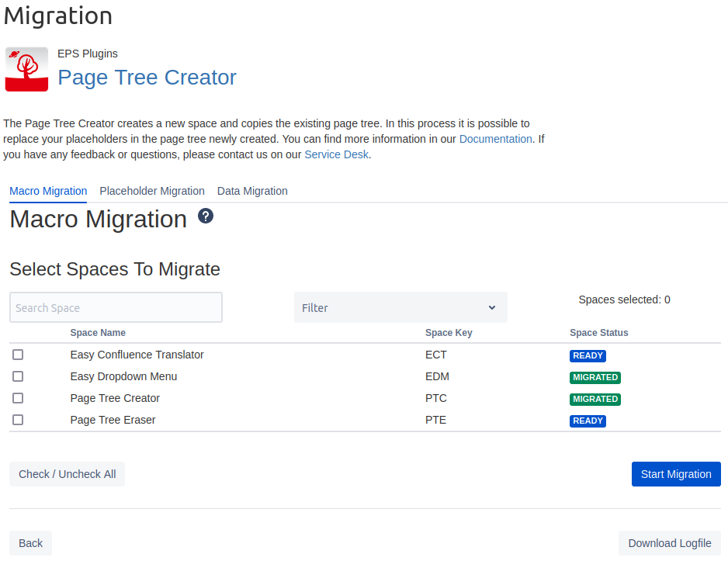
Task: Tick the Easy Dropdown Menu space checkbox
Action: [x=18, y=376]
